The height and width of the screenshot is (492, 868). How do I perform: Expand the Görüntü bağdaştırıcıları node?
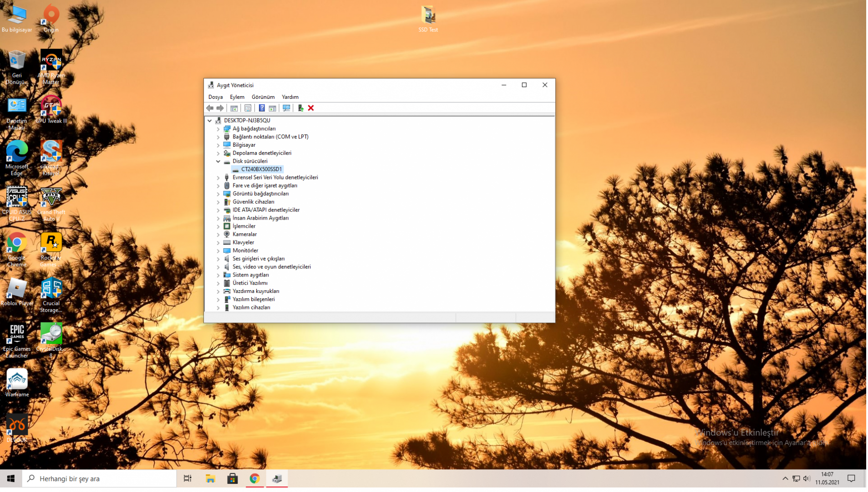click(218, 194)
